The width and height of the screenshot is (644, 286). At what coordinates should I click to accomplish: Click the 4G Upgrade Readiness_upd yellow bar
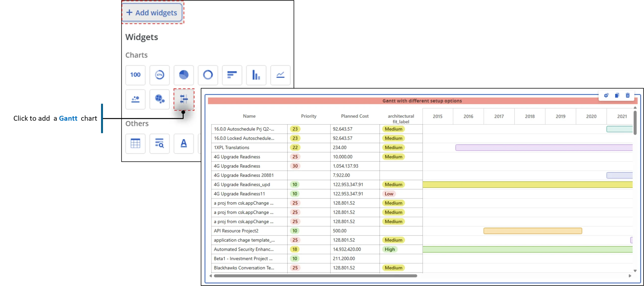[x=528, y=184]
